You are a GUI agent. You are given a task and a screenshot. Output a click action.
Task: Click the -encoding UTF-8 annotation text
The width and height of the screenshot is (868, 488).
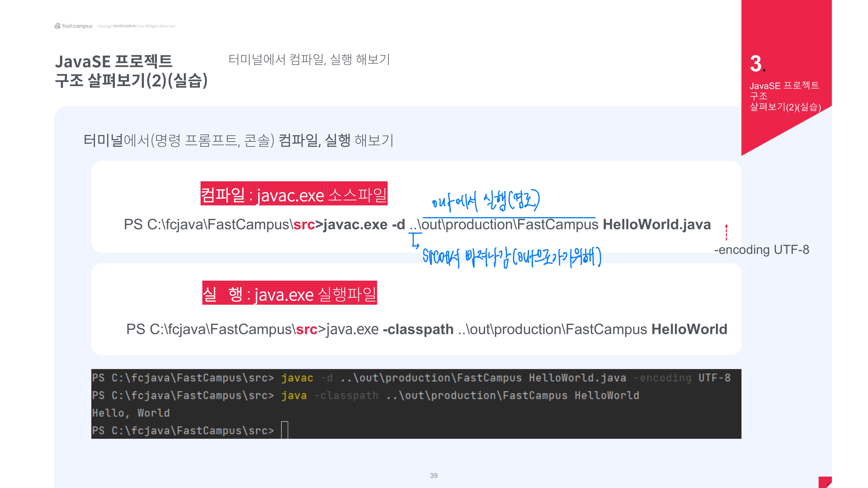pyautogui.click(x=762, y=250)
